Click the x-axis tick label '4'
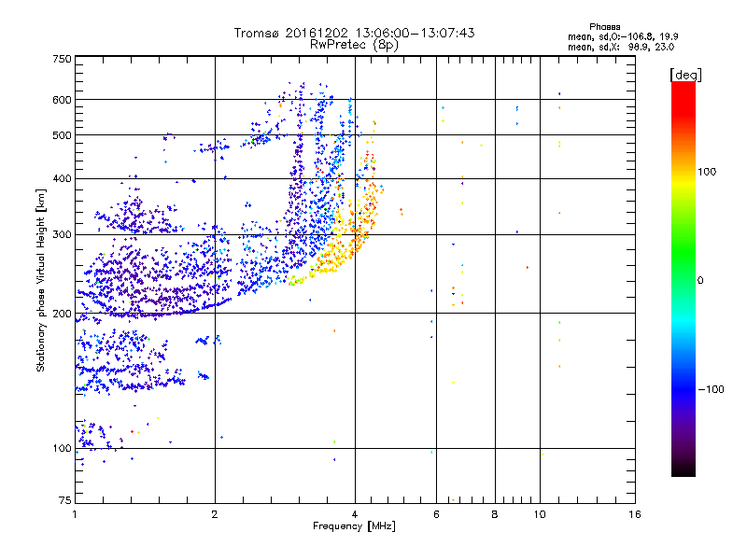Screen dimensions: 747x560 [355, 514]
